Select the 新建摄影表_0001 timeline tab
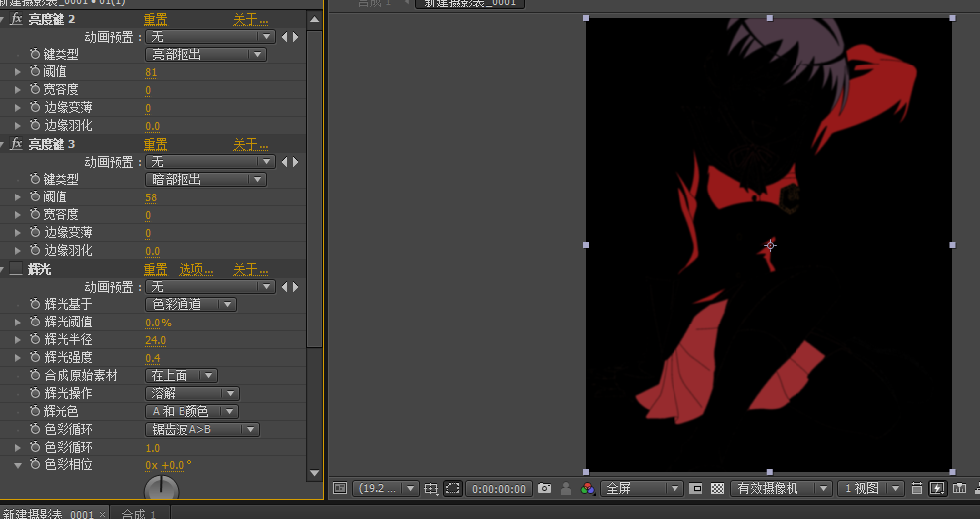 (48, 513)
